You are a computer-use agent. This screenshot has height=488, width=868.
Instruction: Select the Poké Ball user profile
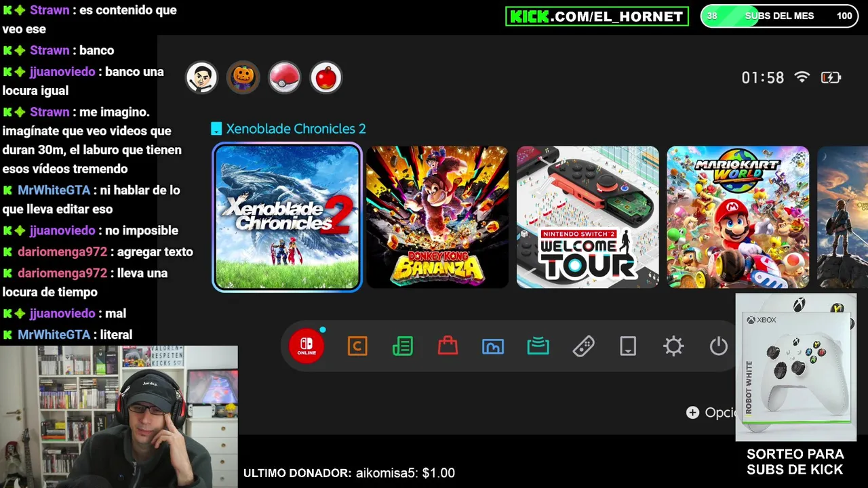pos(284,77)
